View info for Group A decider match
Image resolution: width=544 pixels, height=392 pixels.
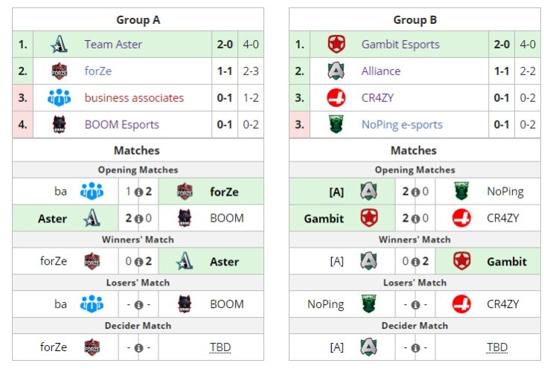(138, 348)
